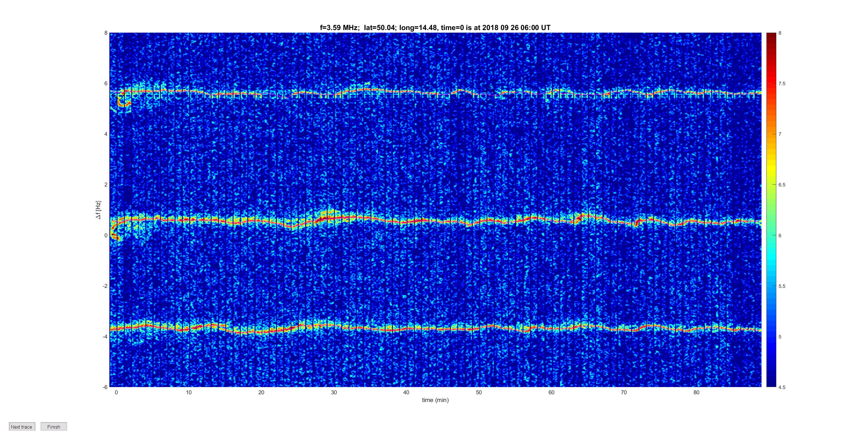Screen dimensions: 868x435
Task: Click the y-axis tick label -4
Action: click(105, 337)
